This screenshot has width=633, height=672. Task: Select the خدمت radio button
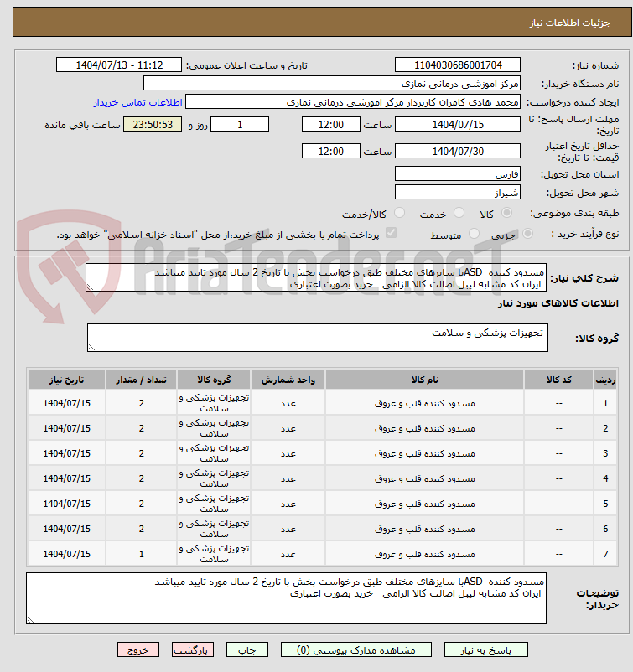click(459, 213)
